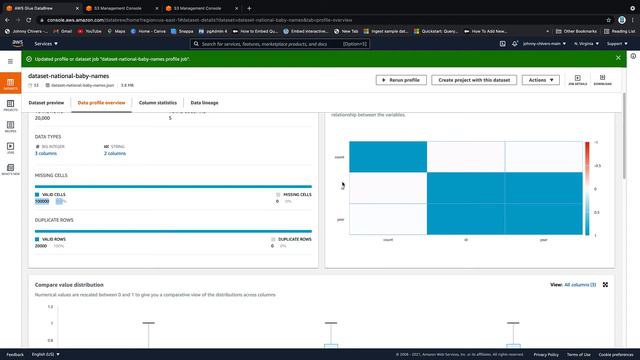
Task: Click the Download icon
Action: click(602, 80)
